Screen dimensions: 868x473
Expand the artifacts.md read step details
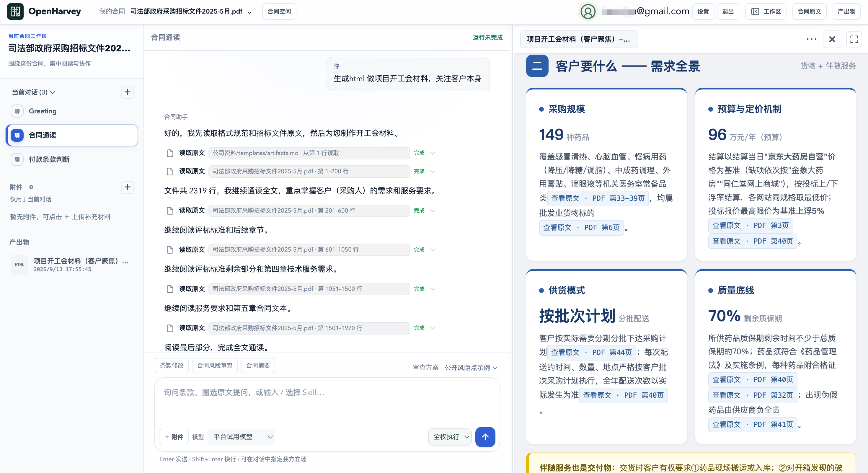433,153
